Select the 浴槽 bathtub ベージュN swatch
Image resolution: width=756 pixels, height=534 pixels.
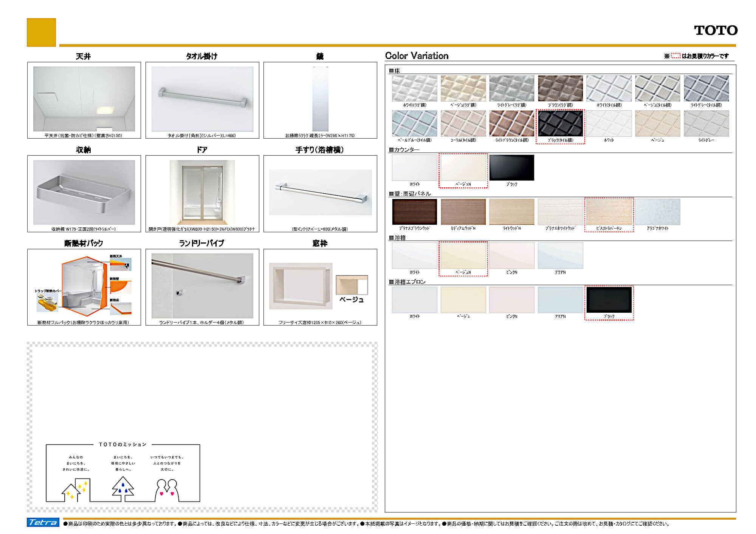click(x=463, y=256)
